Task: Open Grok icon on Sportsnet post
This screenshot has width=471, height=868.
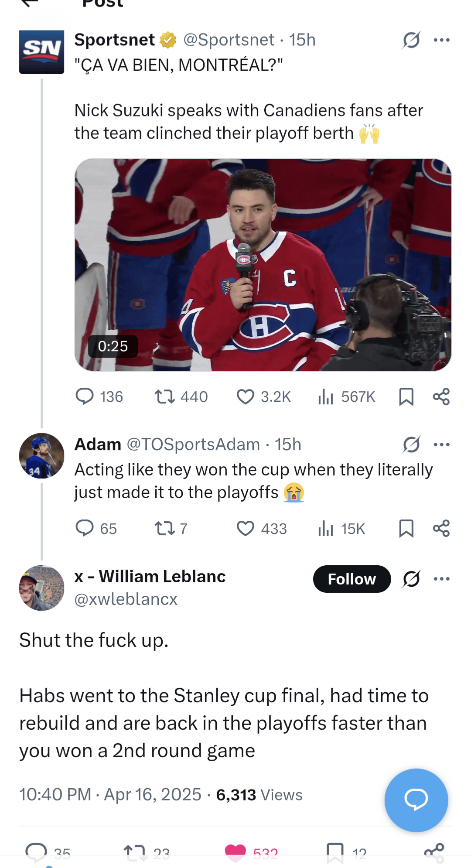Action: click(411, 40)
